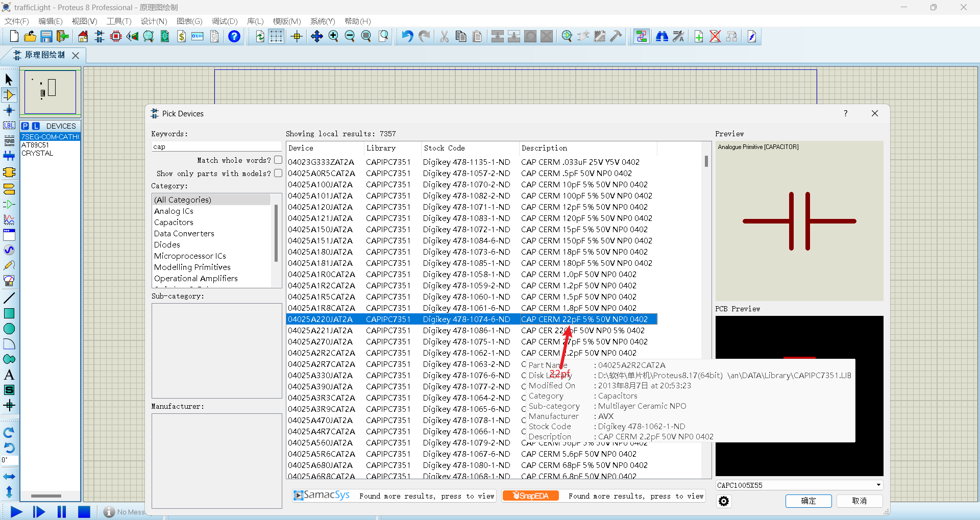
Task: Open Search and Tag with the binoculars icon
Action: tap(662, 36)
